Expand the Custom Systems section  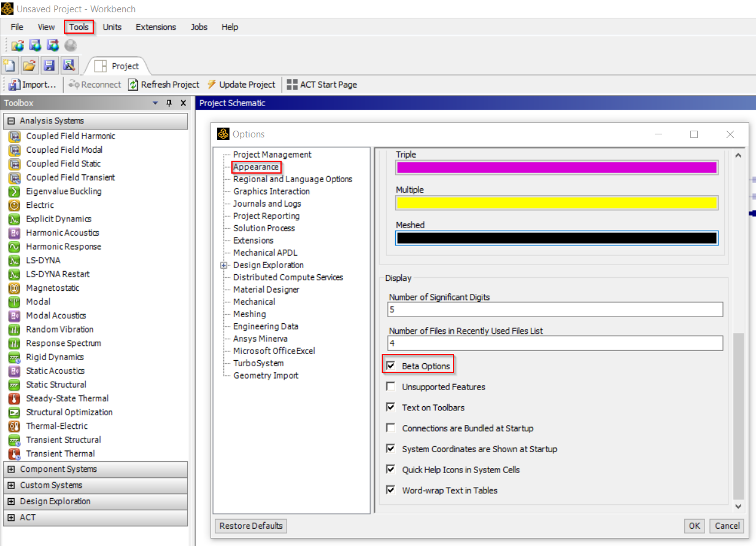point(10,485)
